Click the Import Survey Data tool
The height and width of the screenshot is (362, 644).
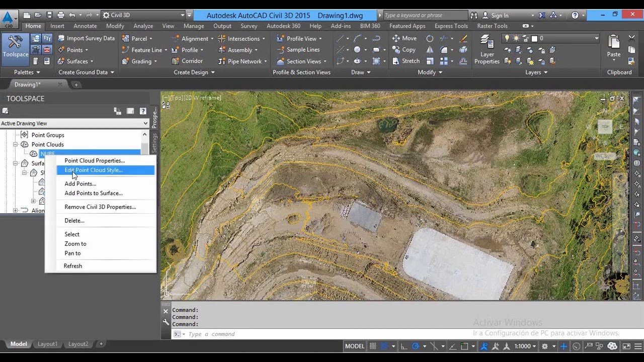86,38
